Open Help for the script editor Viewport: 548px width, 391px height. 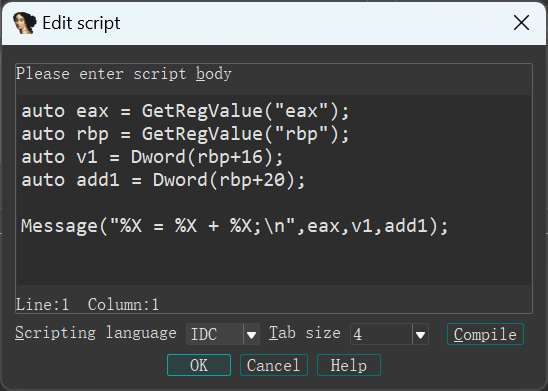coord(349,365)
